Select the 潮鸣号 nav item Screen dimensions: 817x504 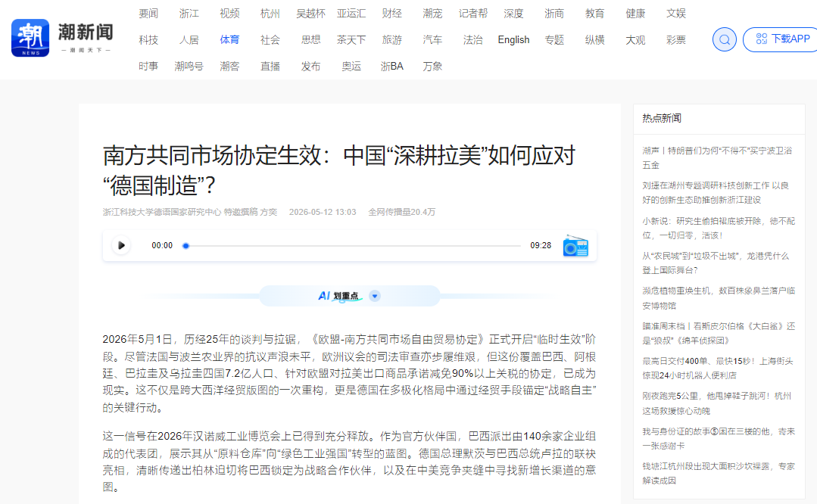(189, 67)
